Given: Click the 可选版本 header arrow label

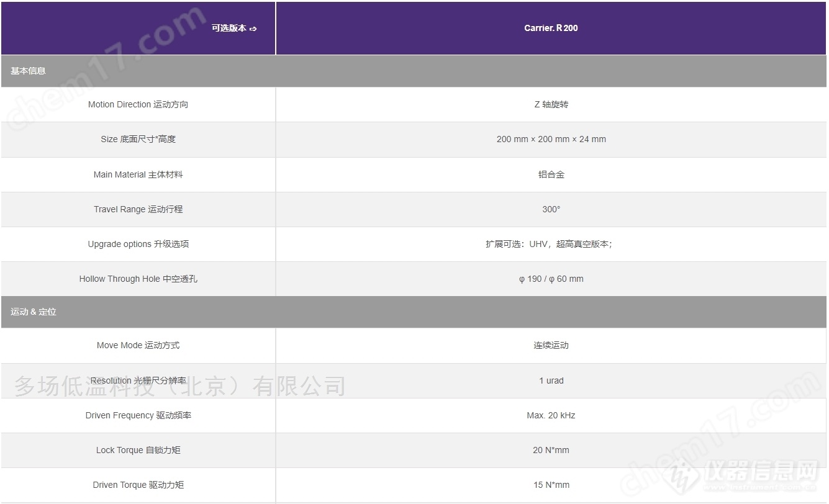Looking at the screenshot, I should pyautogui.click(x=234, y=28).
